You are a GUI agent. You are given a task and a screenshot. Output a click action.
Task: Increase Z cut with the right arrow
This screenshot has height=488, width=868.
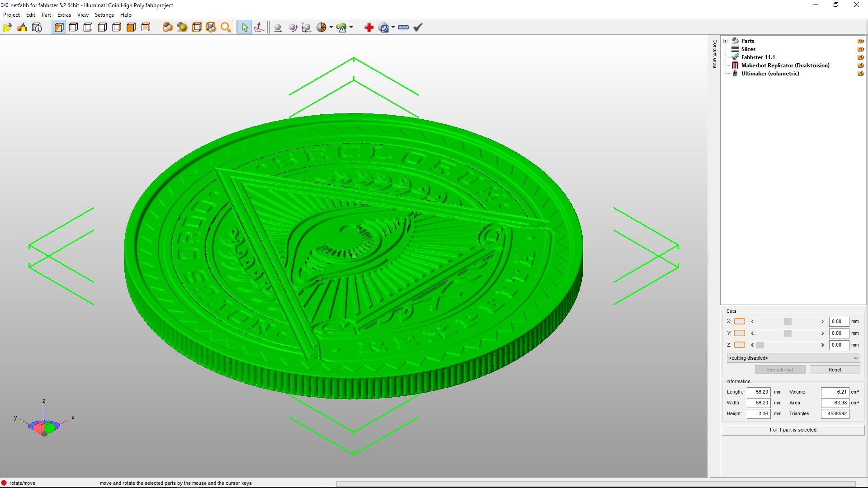(x=822, y=345)
